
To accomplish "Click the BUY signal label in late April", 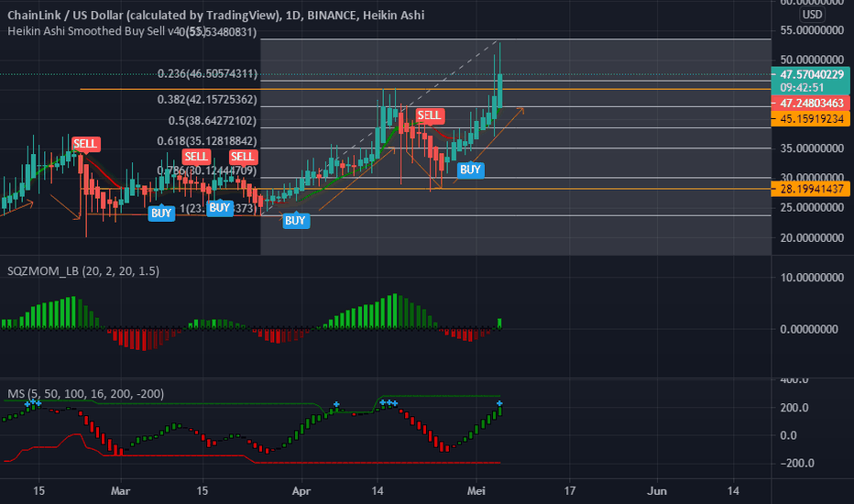I will point(470,170).
